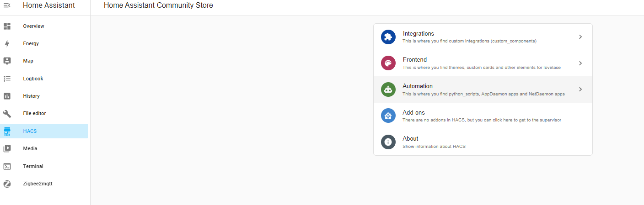The height and width of the screenshot is (205, 644).
Task: Click the red Frontend palette icon
Action: click(388, 63)
